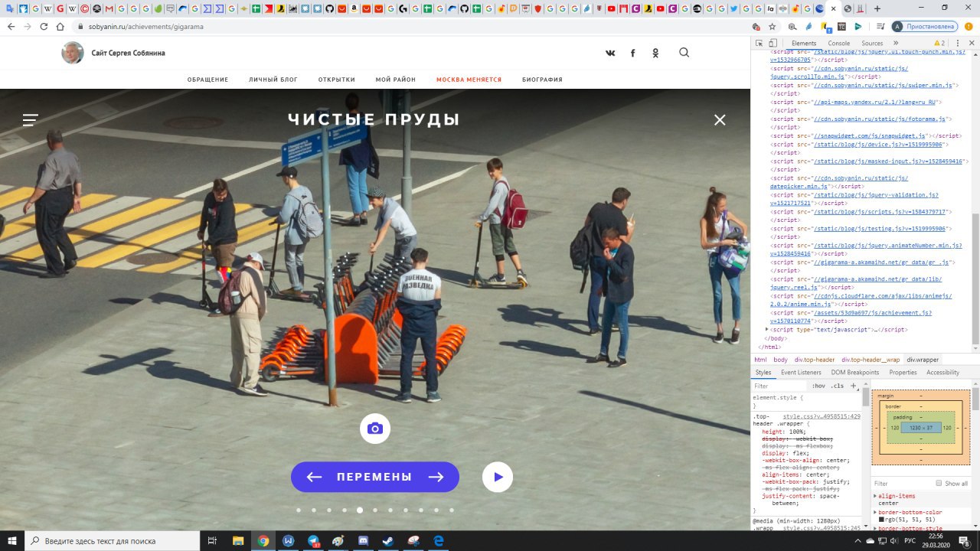Open the Биография menu item

pyautogui.click(x=542, y=80)
